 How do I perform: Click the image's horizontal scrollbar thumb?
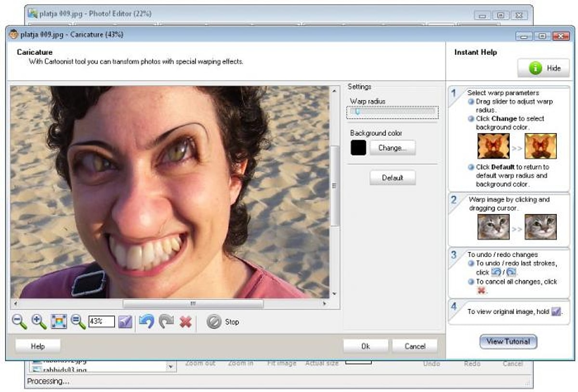pyautogui.click(x=193, y=304)
